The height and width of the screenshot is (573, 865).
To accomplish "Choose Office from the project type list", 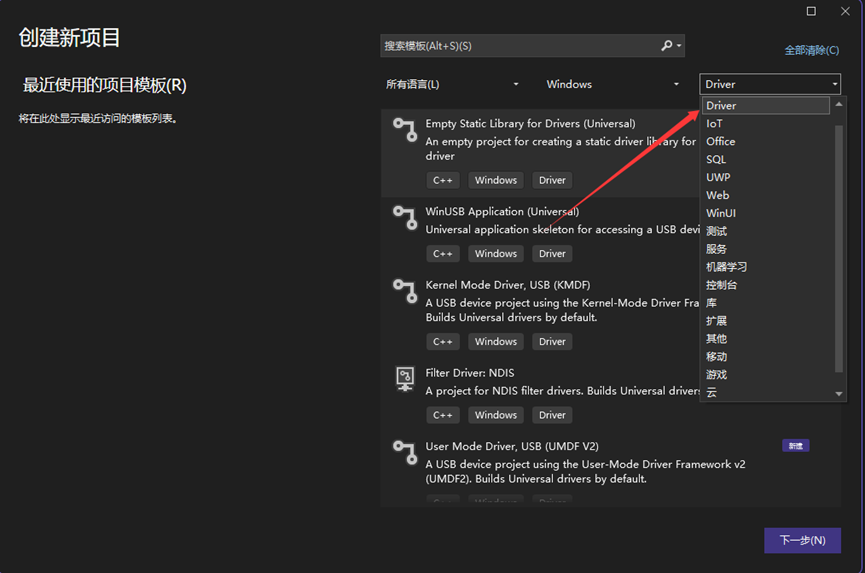I will pos(767,141).
